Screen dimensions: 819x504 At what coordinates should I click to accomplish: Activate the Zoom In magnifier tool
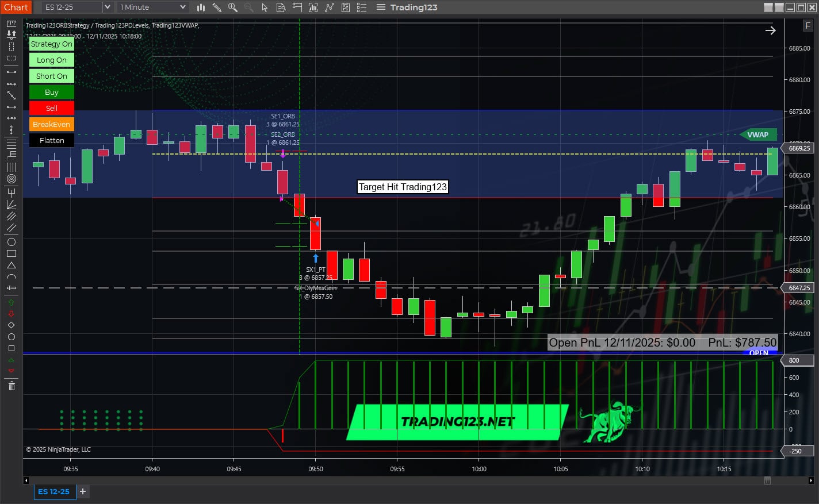pyautogui.click(x=232, y=7)
